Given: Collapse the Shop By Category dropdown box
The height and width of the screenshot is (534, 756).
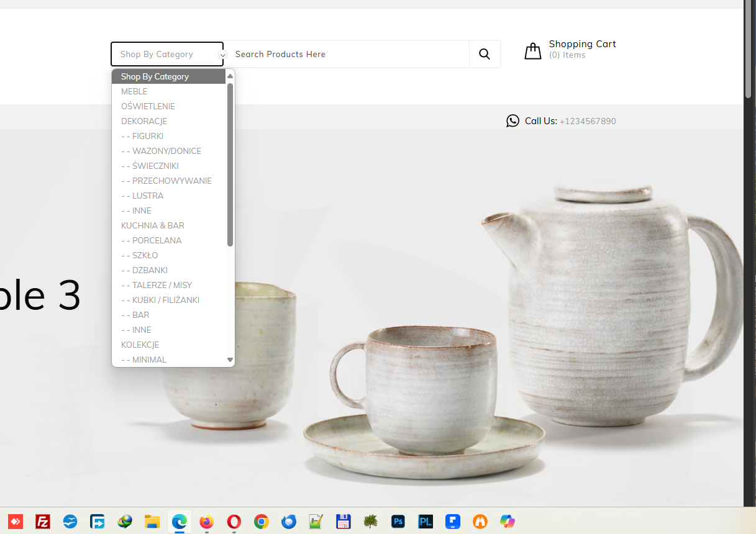Looking at the screenshot, I should click(167, 54).
